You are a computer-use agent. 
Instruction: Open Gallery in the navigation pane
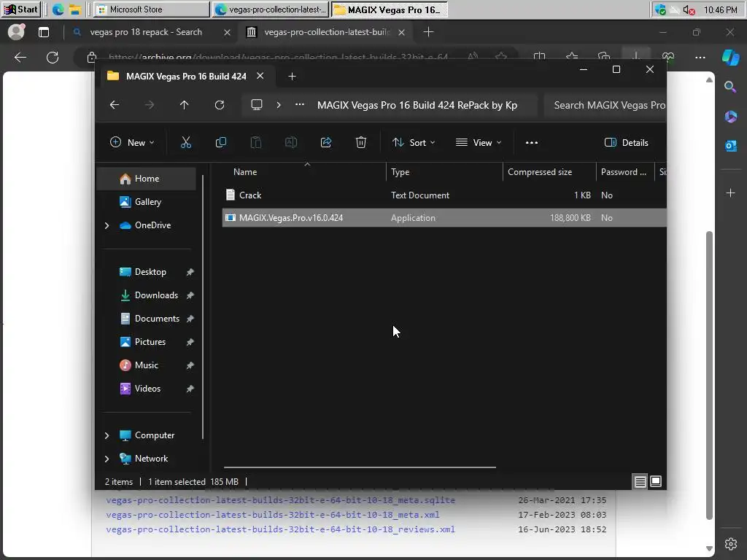click(x=146, y=202)
